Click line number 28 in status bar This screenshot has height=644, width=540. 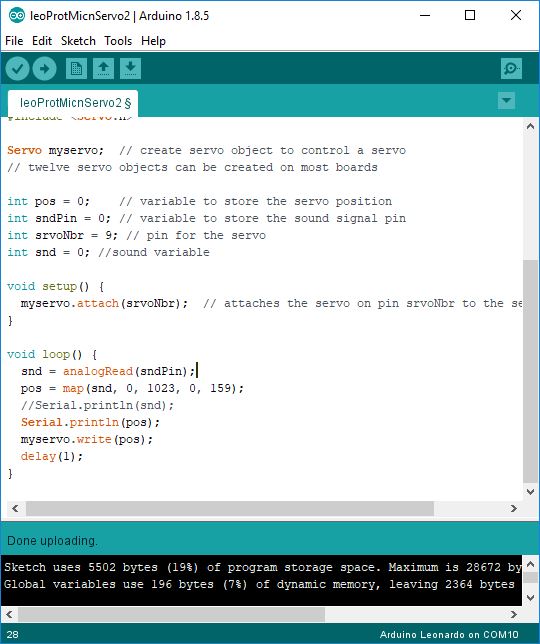pos(13,635)
